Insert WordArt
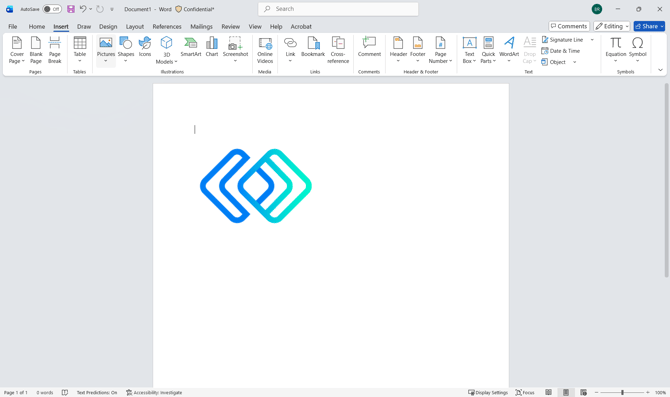670x397 pixels. [509, 50]
